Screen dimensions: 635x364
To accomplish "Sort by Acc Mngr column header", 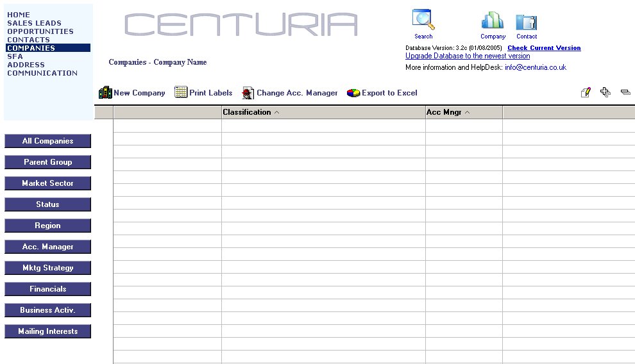I will tap(464, 112).
